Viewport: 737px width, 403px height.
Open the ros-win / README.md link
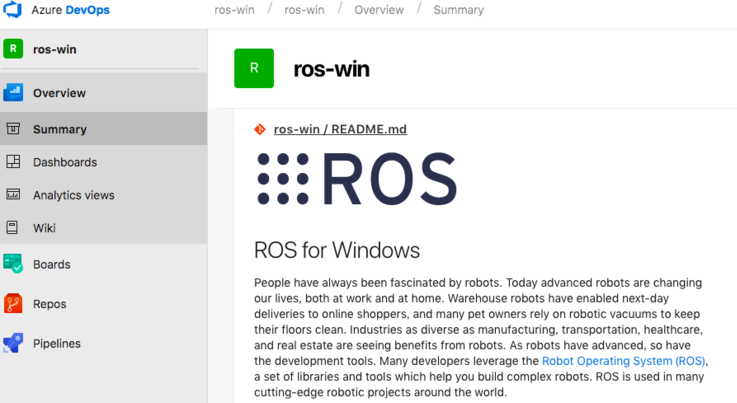click(x=340, y=129)
